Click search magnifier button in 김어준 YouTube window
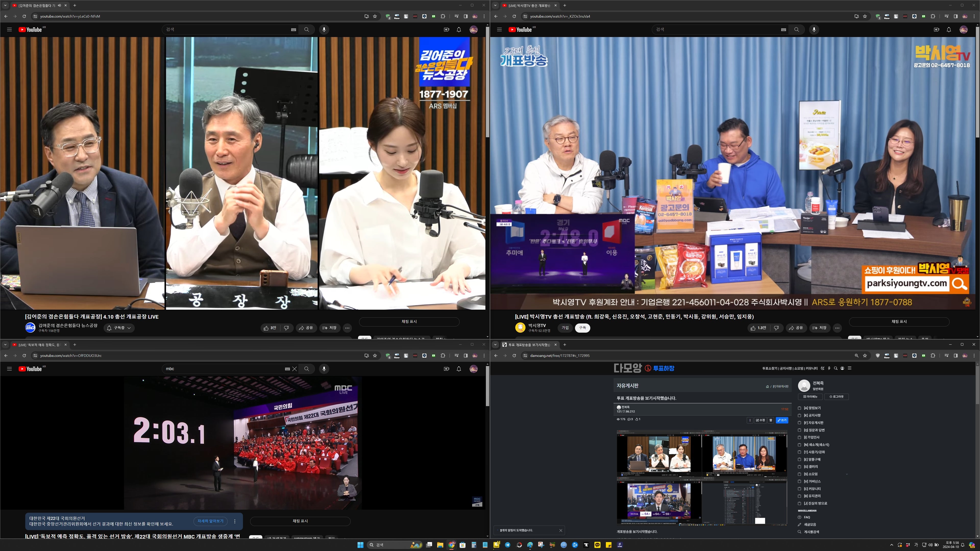980x551 pixels. 307,30
